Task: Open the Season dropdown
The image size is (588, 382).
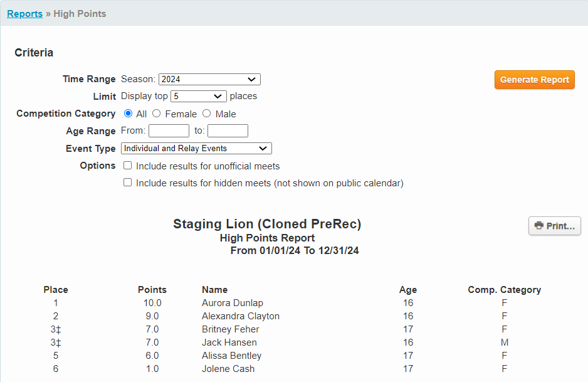Action: [x=209, y=79]
